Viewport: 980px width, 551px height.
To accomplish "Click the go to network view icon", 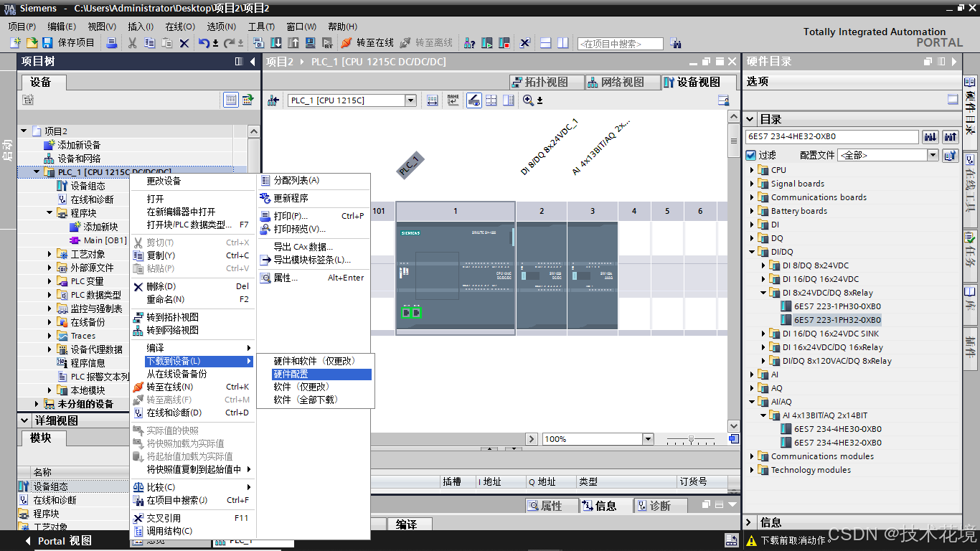I will [273, 100].
